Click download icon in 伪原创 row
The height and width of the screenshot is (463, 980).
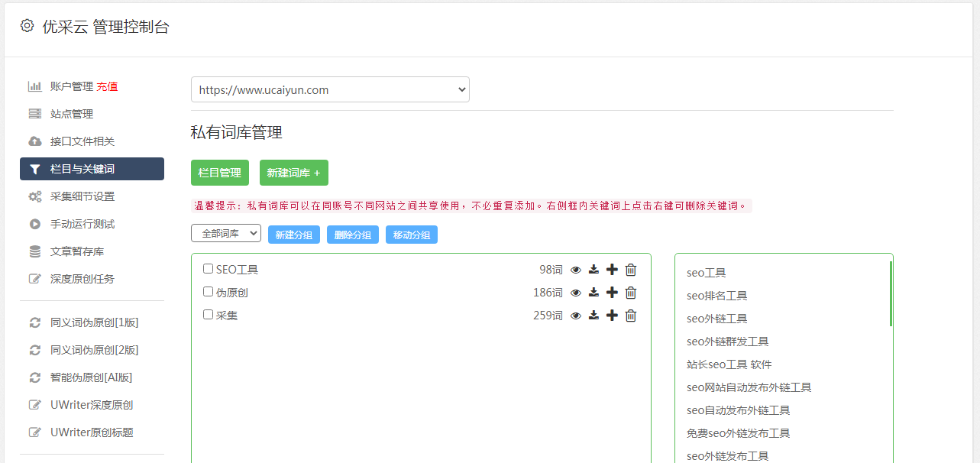(x=593, y=293)
